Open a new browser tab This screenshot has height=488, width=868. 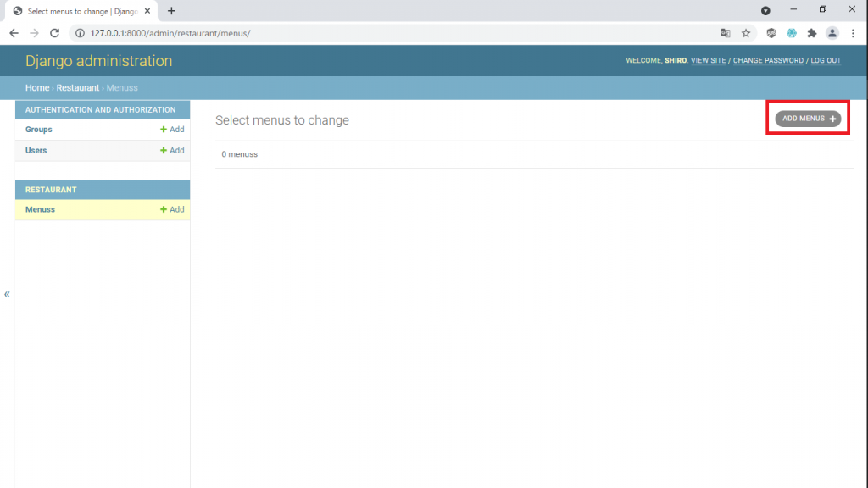171,11
